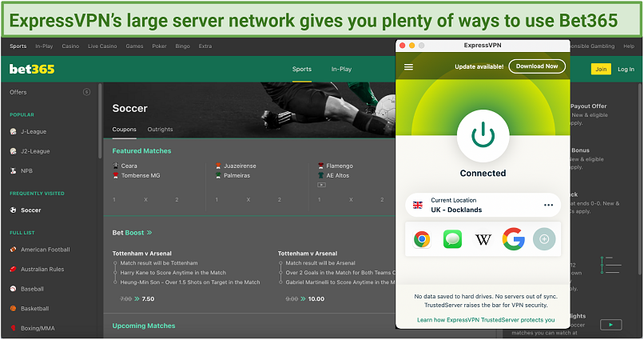Click live stream icon under AE Altos
Screen dimensions: 644x340
tap(321, 185)
